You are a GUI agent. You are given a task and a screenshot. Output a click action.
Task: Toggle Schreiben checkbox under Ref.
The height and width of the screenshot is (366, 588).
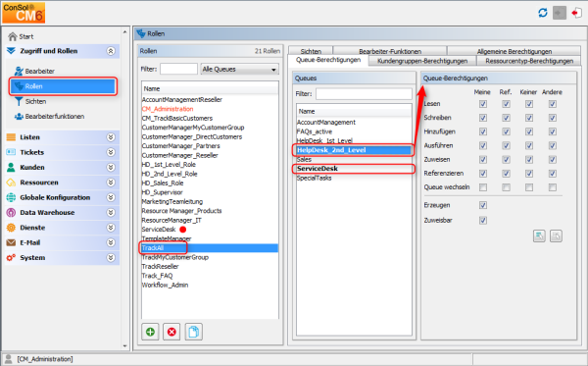tap(506, 118)
